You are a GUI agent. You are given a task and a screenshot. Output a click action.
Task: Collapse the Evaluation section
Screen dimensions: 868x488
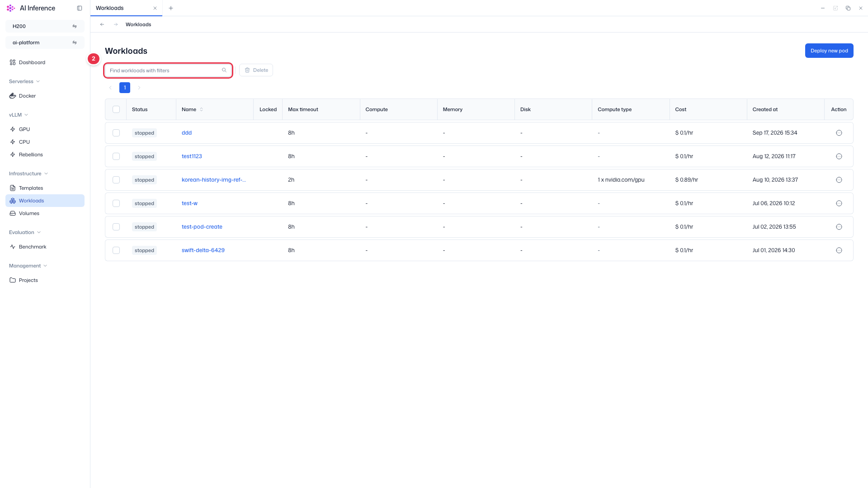[25, 232]
